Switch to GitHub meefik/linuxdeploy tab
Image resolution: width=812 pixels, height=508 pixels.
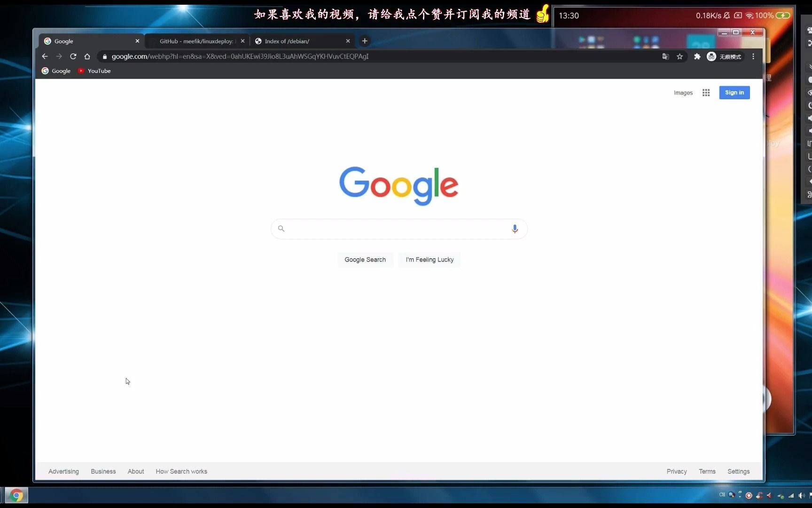click(196, 41)
